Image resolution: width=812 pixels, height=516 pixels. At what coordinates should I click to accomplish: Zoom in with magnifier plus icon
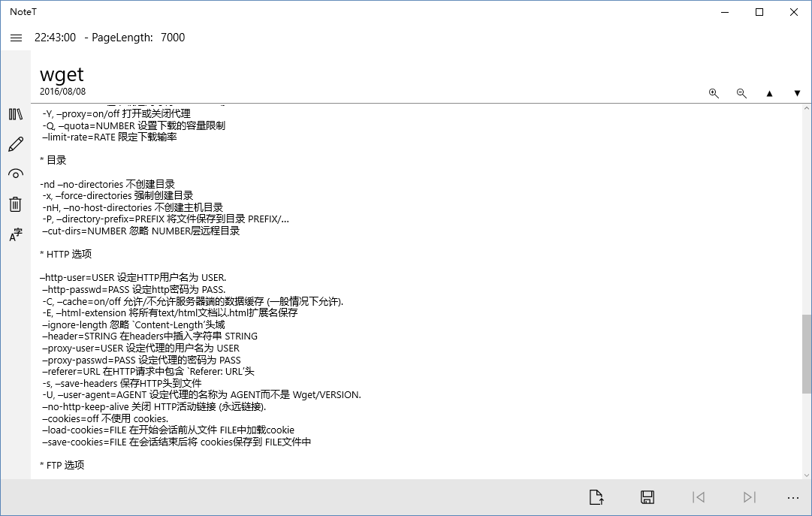coord(714,93)
